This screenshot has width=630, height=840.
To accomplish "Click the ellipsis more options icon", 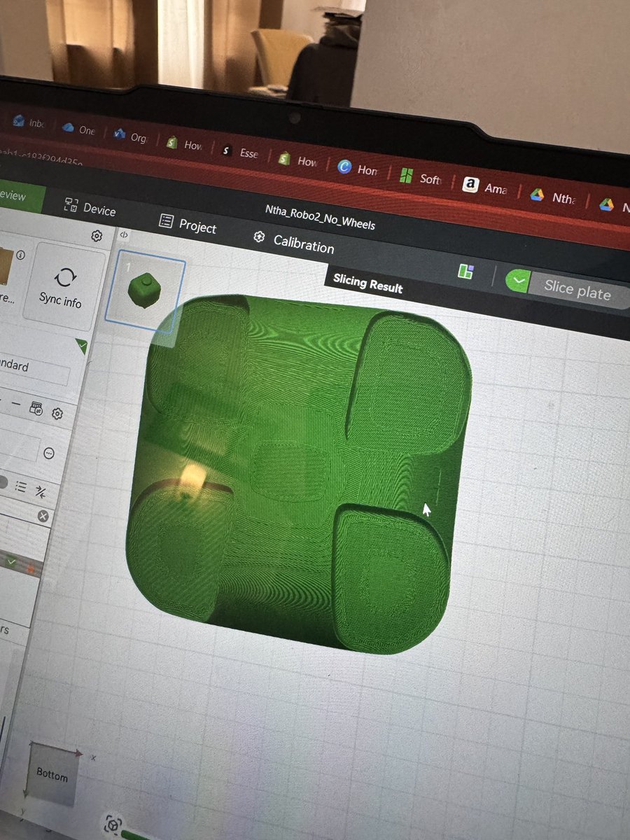I will [49, 453].
